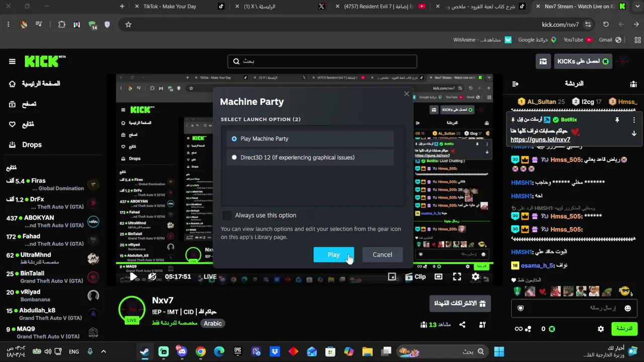Jump to LIVE in the stream player

(x=210, y=277)
